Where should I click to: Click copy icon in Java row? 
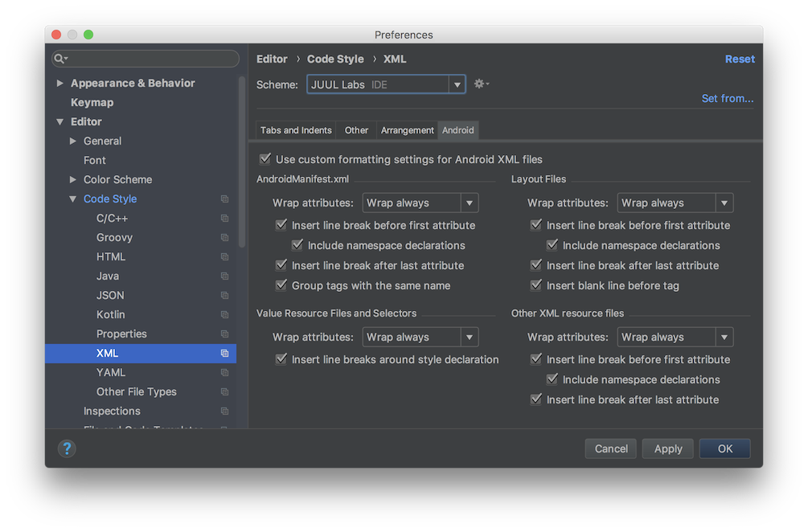coord(224,276)
